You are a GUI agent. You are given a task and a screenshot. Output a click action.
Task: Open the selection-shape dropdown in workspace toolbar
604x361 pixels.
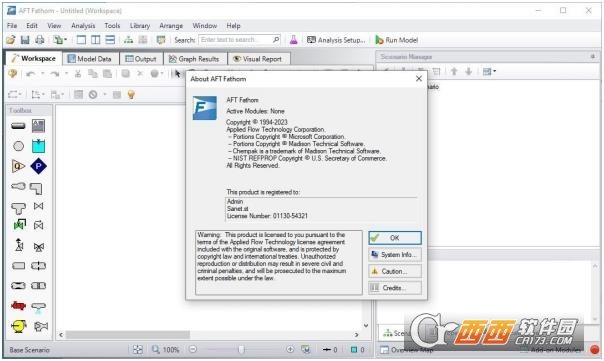tap(20, 94)
